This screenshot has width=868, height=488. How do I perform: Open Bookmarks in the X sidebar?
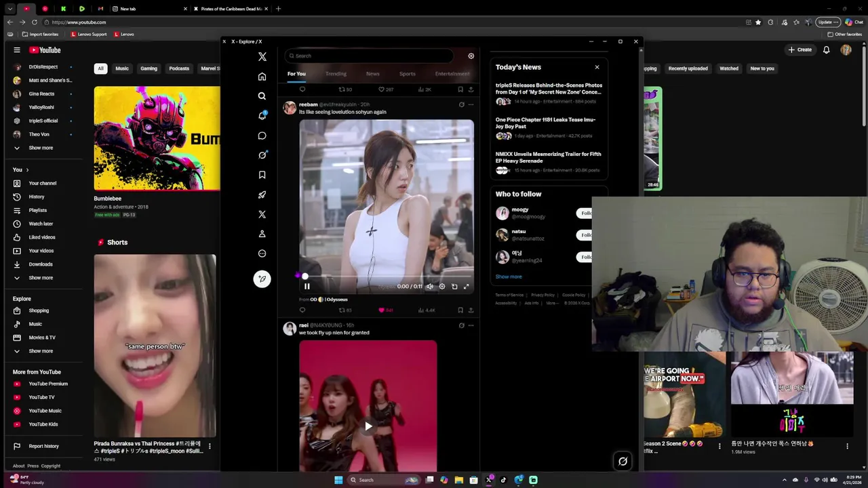[x=262, y=175]
